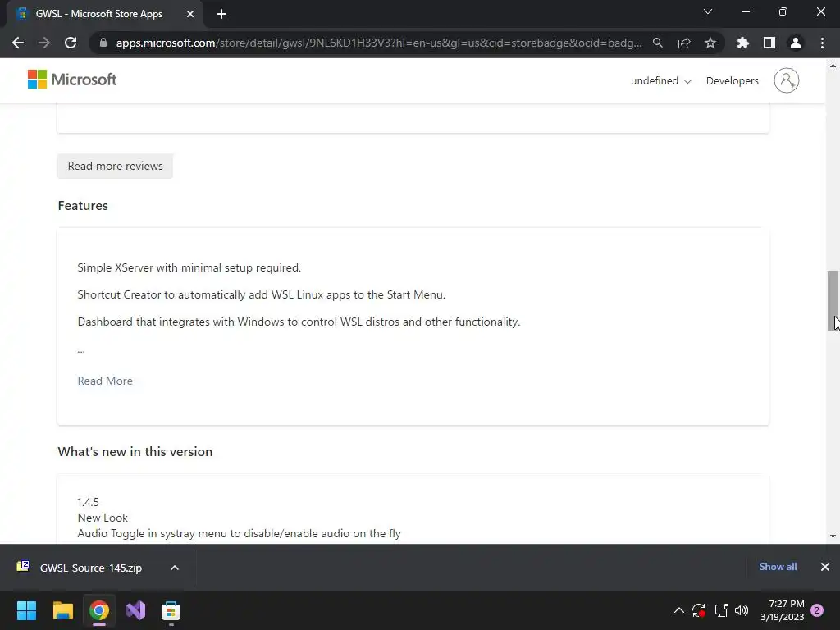The image size is (840, 630).
Task: Click the Shortcut Creator feature line
Action: point(262,295)
